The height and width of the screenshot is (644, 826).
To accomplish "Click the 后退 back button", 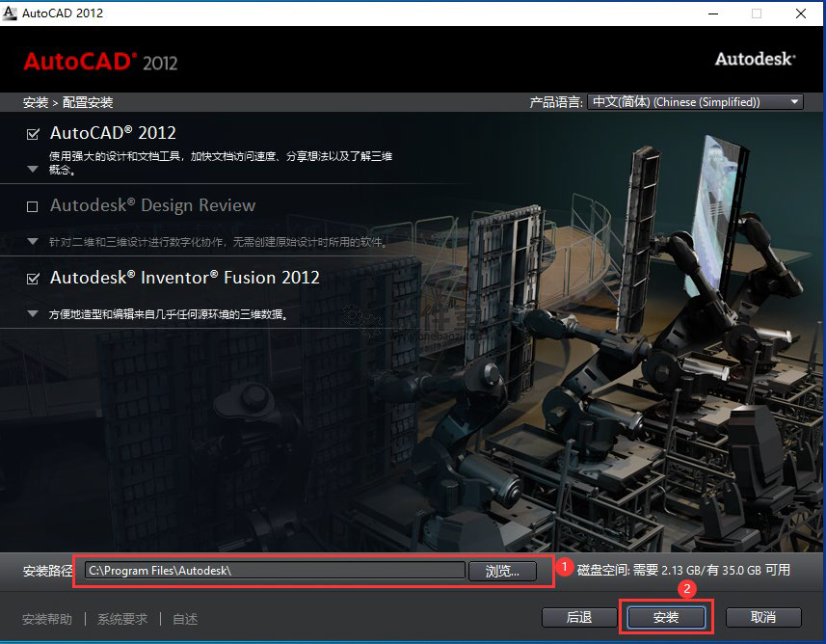I will 579,617.
